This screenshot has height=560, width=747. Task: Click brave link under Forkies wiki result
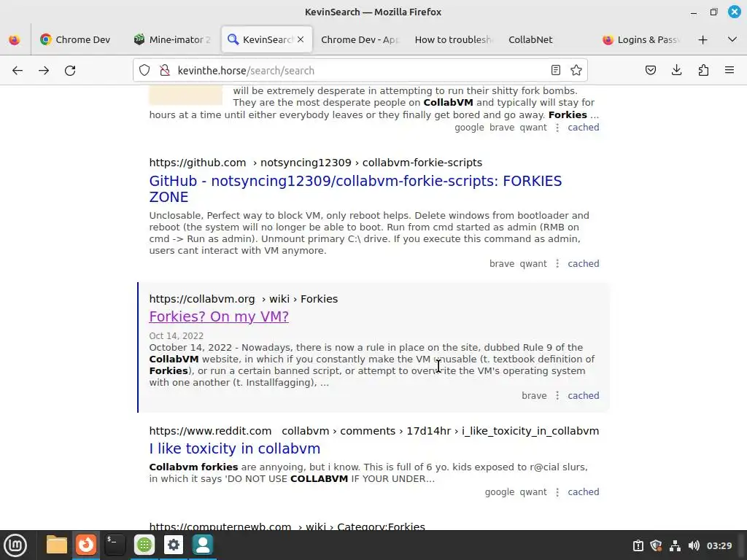point(534,395)
